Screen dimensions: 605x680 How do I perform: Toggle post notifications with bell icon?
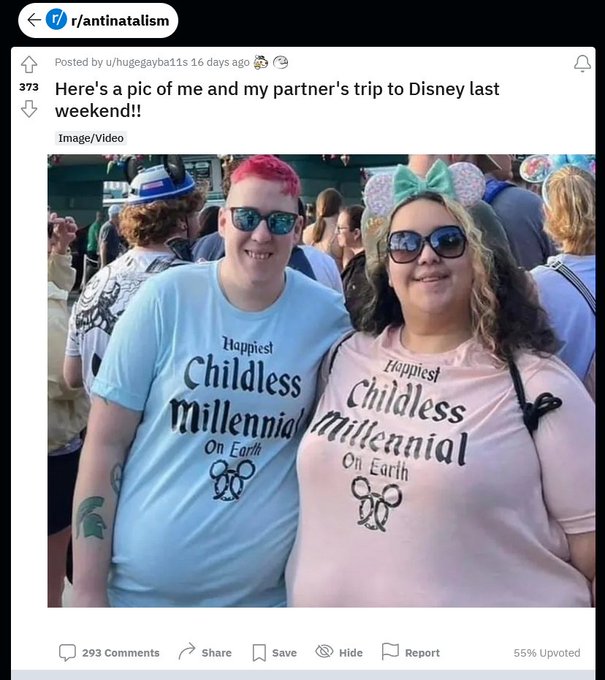(x=582, y=63)
